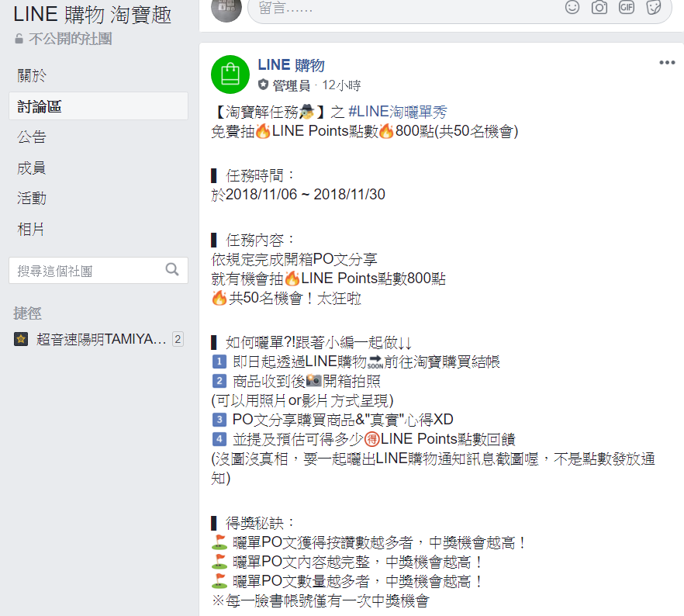Insert a GIF in the comment
The height and width of the screenshot is (616, 684).
[x=627, y=7]
